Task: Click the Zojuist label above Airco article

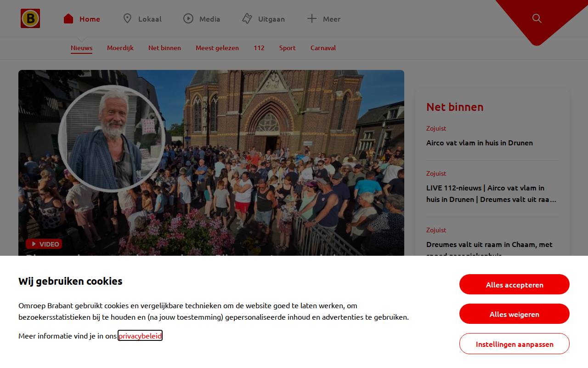Action: (436, 128)
